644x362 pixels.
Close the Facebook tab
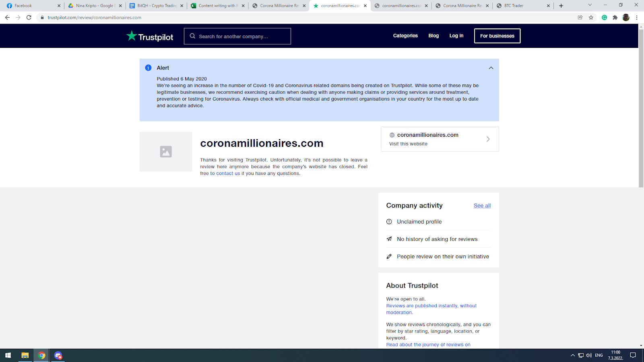(x=59, y=6)
